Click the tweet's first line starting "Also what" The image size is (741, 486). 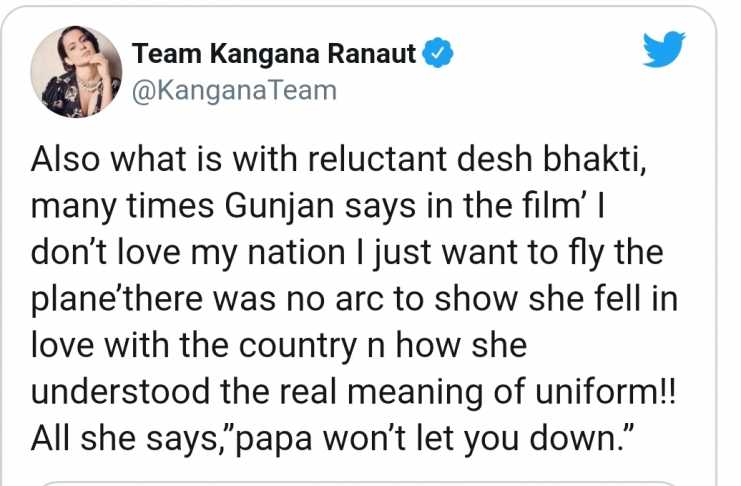click(x=338, y=159)
